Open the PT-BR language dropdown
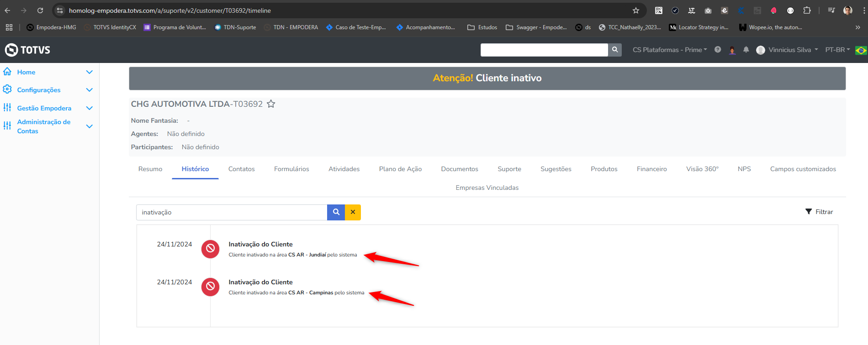The height and width of the screenshot is (345, 868). pyautogui.click(x=837, y=50)
